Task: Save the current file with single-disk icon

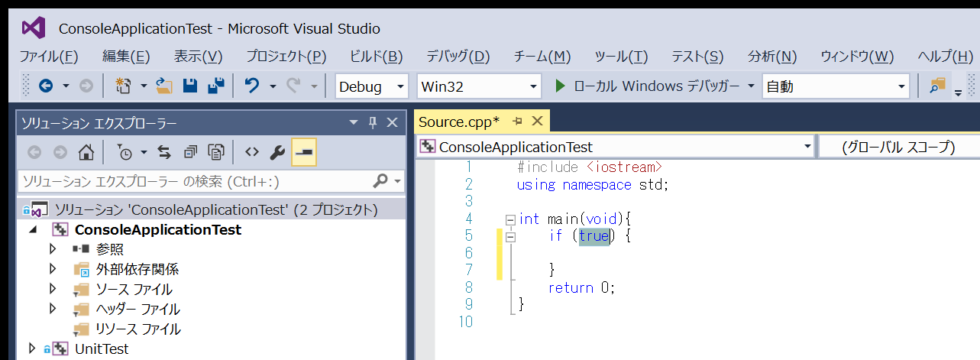Action: [190, 86]
